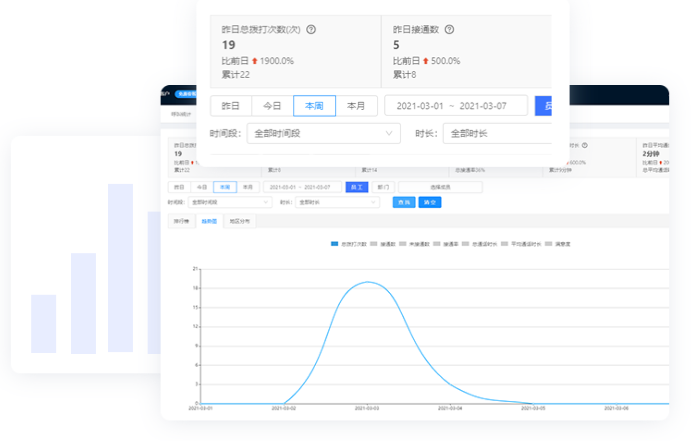This screenshot has height=441, width=700.
Task: Click the blue 查询 button
Action: click(402, 202)
